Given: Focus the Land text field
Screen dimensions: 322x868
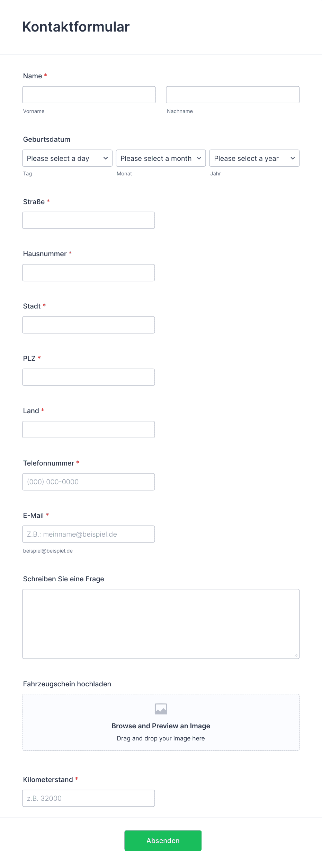Looking at the screenshot, I should coord(89,429).
